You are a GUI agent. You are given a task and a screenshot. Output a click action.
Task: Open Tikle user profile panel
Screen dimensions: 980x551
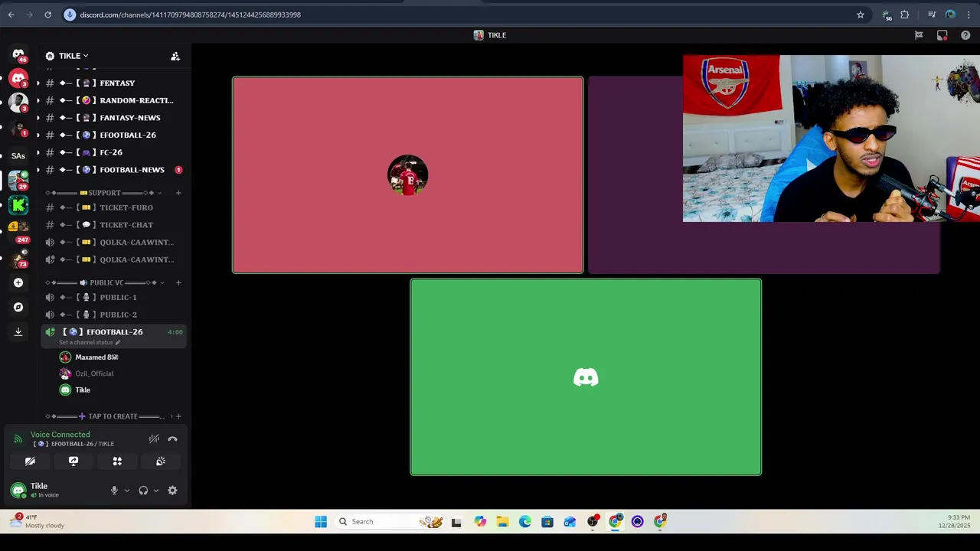(x=55, y=491)
